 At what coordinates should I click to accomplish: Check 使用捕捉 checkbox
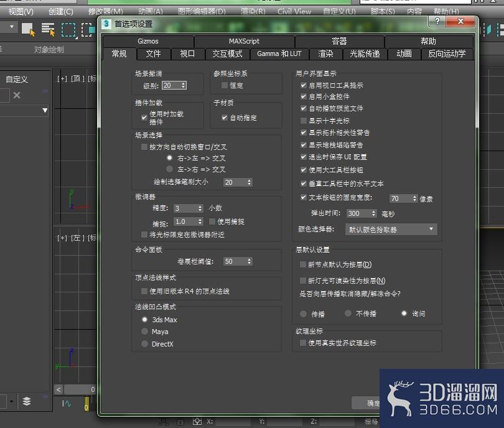pyautogui.click(x=212, y=221)
